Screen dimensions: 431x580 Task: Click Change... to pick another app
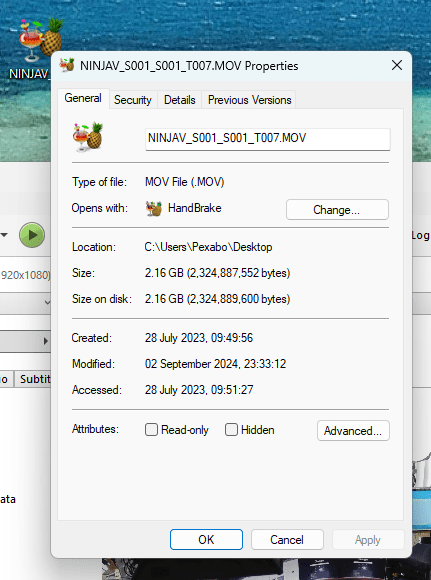337,210
